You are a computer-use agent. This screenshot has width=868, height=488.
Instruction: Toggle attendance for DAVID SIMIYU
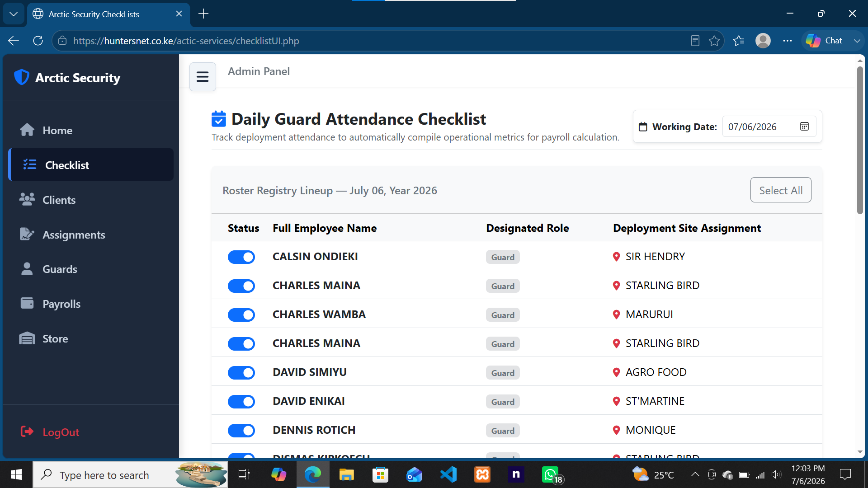(241, 373)
